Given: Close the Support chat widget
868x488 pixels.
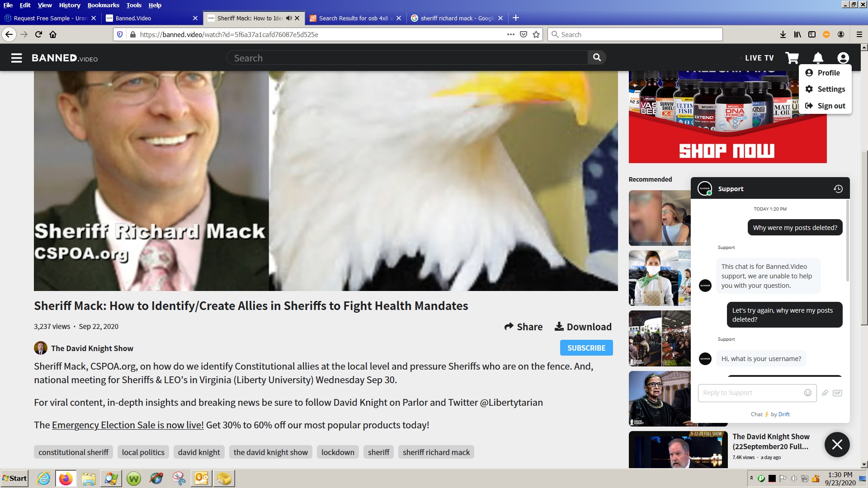Looking at the screenshot, I should click(837, 445).
